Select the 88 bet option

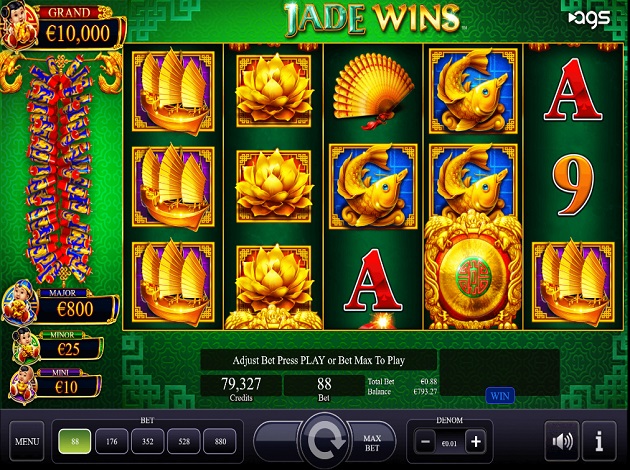[75, 441]
